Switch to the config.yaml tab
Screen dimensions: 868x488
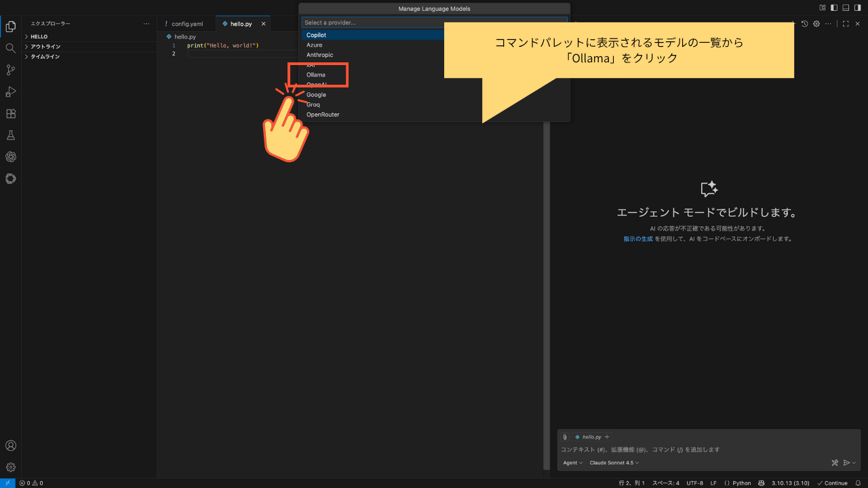(189, 23)
